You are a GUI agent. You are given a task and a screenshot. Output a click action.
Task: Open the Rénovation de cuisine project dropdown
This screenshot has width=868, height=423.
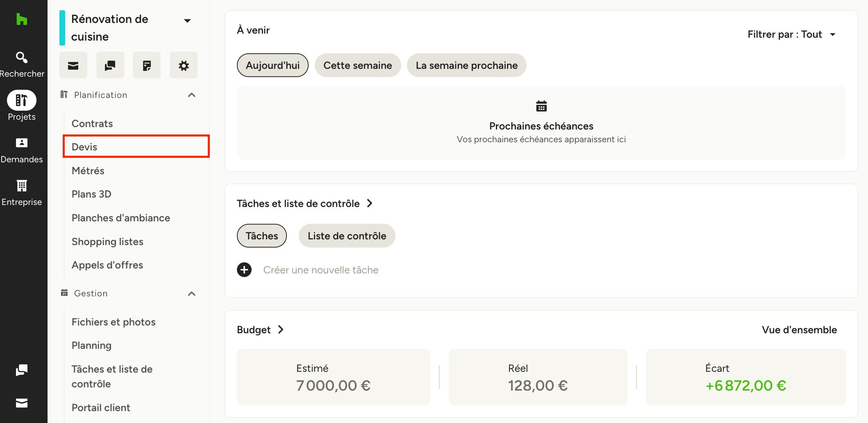coord(187,20)
